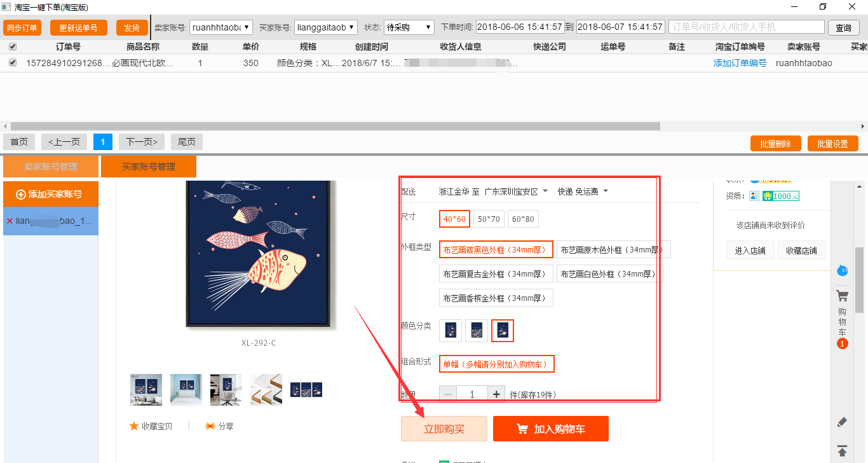The width and height of the screenshot is (868, 463).
Task: Select 布艺画复古金外框 frame option
Action: click(x=496, y=274)
